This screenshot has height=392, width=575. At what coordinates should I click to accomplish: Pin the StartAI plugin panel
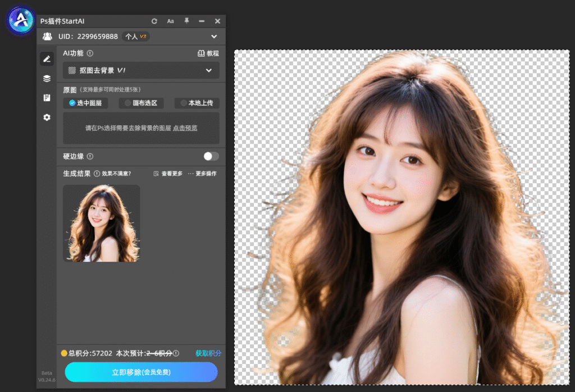pyautogui.click(x=186, y=21)
